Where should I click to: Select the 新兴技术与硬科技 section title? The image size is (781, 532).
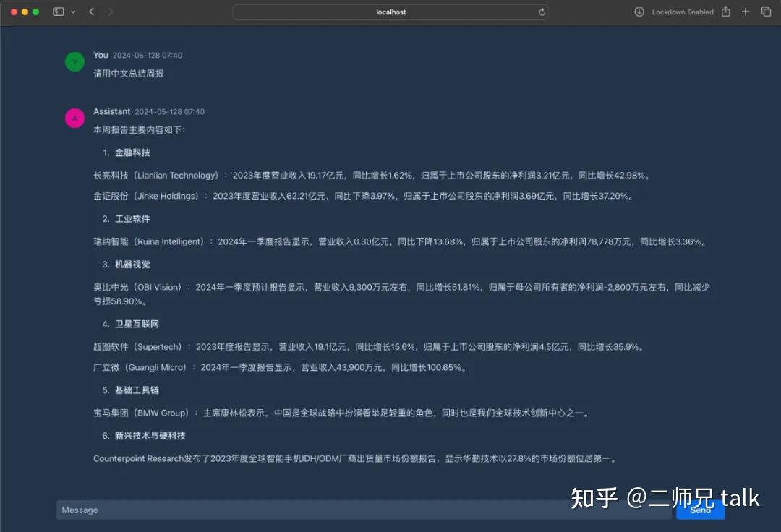pyautogui.click(x=150, y=435)
